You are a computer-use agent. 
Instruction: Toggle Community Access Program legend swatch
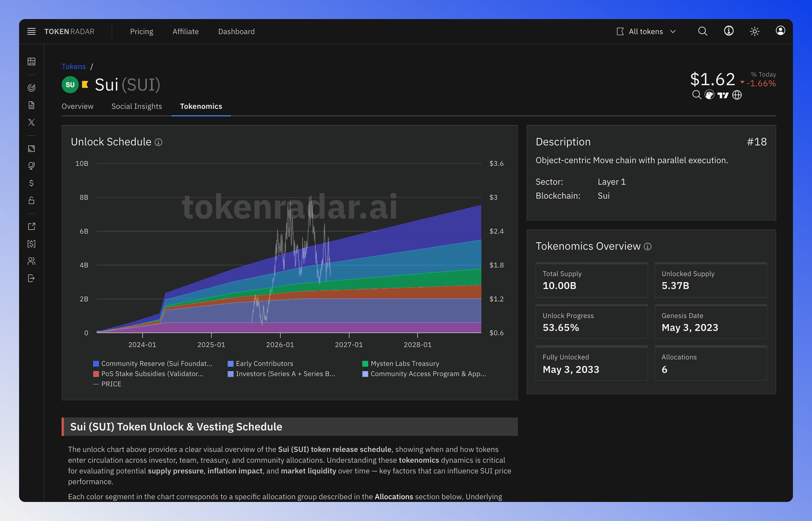pyautogui.click(x=365, y=374)
